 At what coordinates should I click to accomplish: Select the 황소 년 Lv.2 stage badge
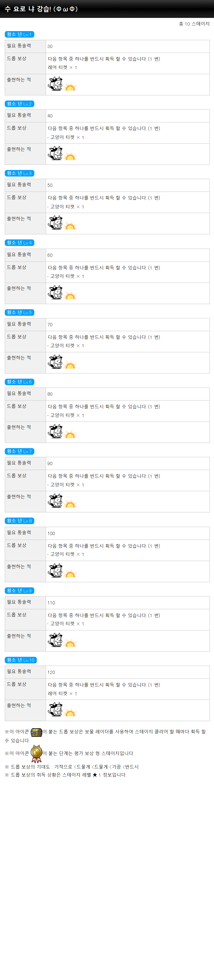click(20, 104)
